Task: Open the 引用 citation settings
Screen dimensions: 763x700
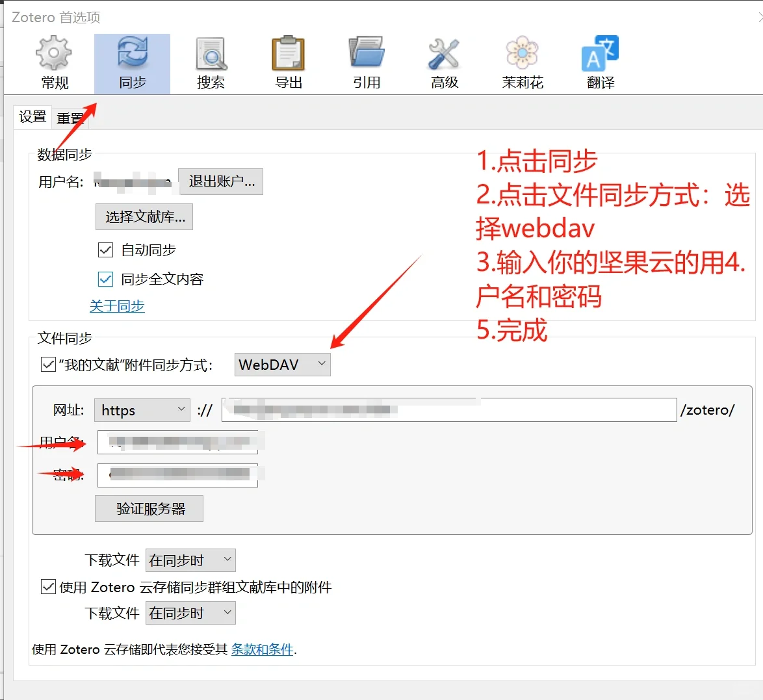Action: coord(366,62)
